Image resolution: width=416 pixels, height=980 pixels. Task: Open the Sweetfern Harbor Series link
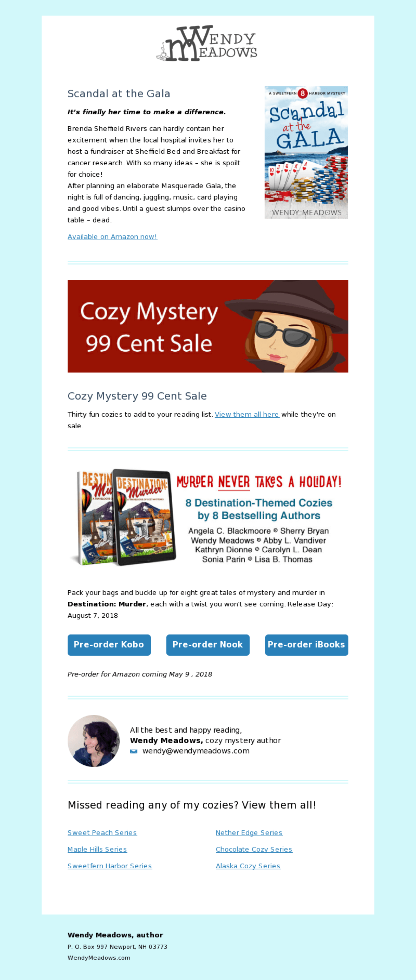[110, 865]
